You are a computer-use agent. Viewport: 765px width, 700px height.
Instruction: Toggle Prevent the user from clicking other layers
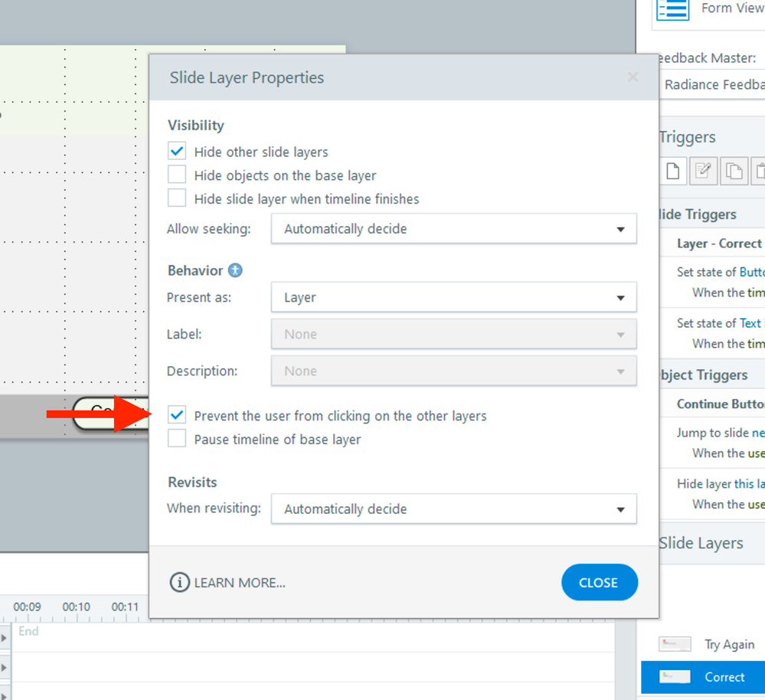177,414
